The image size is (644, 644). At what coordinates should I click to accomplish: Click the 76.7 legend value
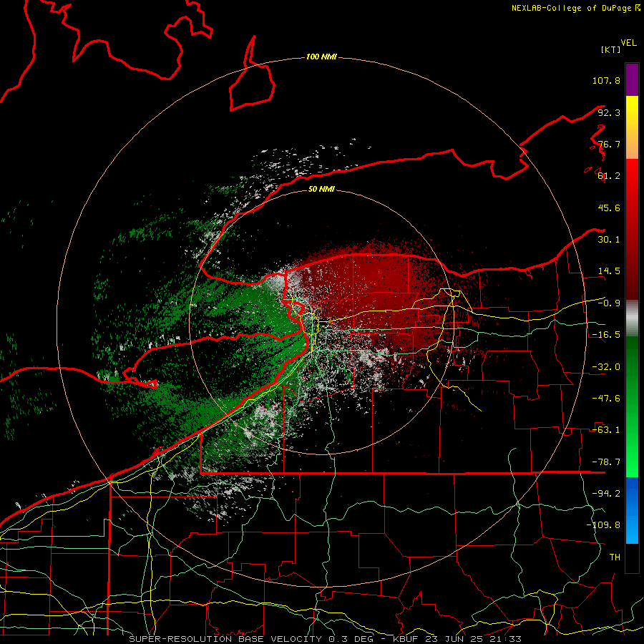(609, 144)
